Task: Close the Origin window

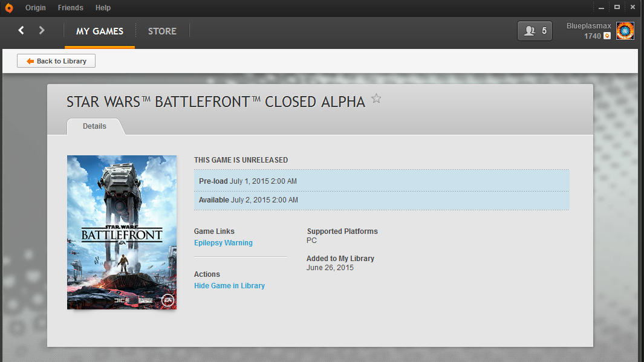Action: [633, 7]
